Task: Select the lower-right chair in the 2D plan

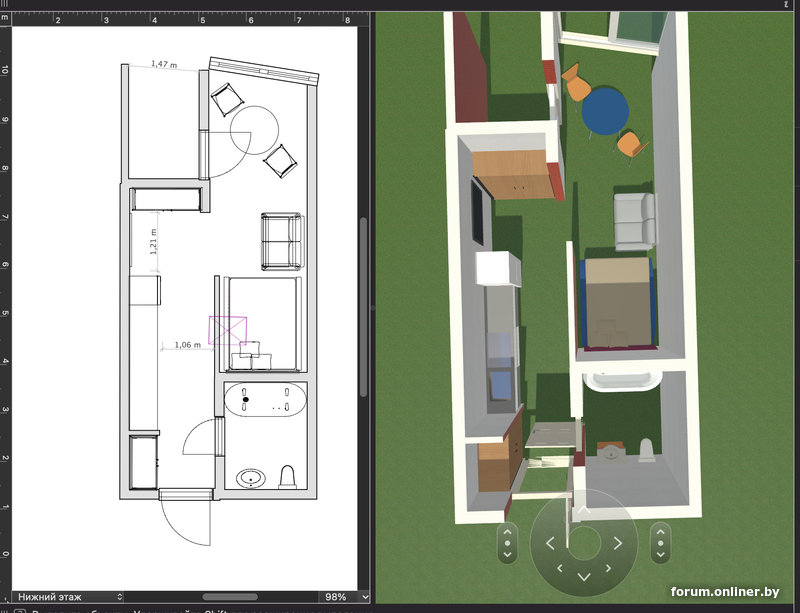Action: pos(280,161)
